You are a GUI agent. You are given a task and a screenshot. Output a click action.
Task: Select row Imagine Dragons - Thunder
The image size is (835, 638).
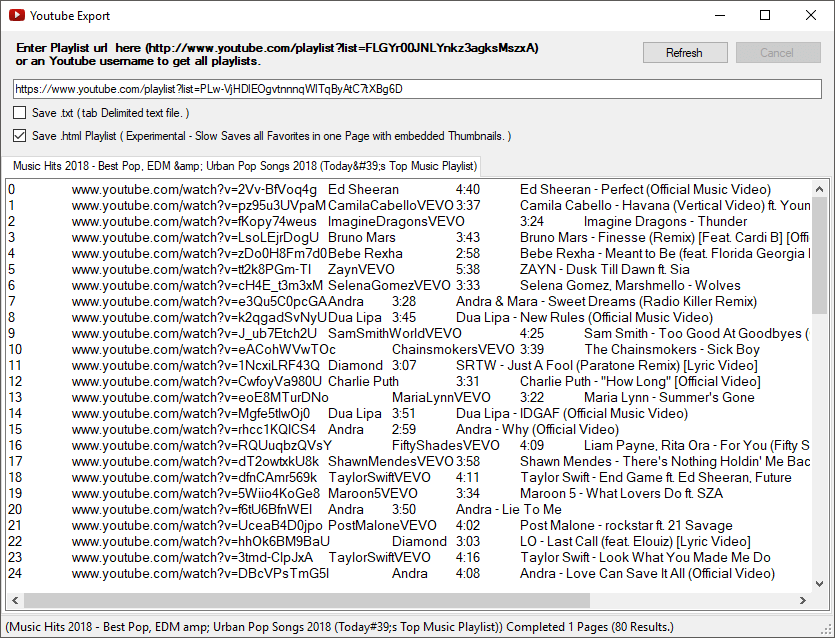(409, 222)
